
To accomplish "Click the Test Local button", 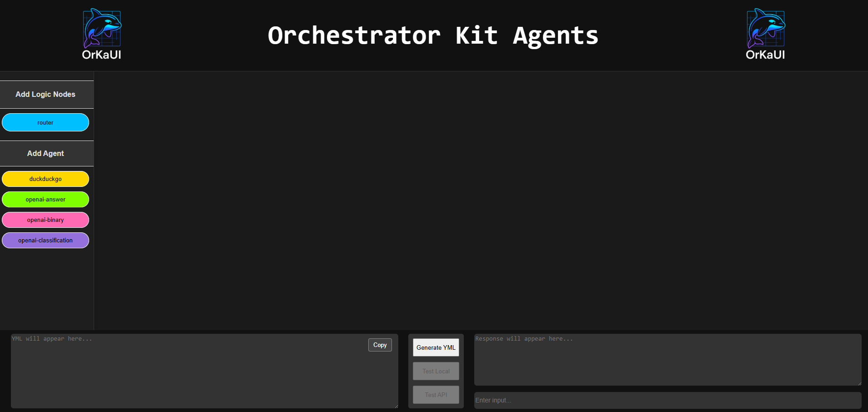I will pyautogui.click(x=436, y=371).
